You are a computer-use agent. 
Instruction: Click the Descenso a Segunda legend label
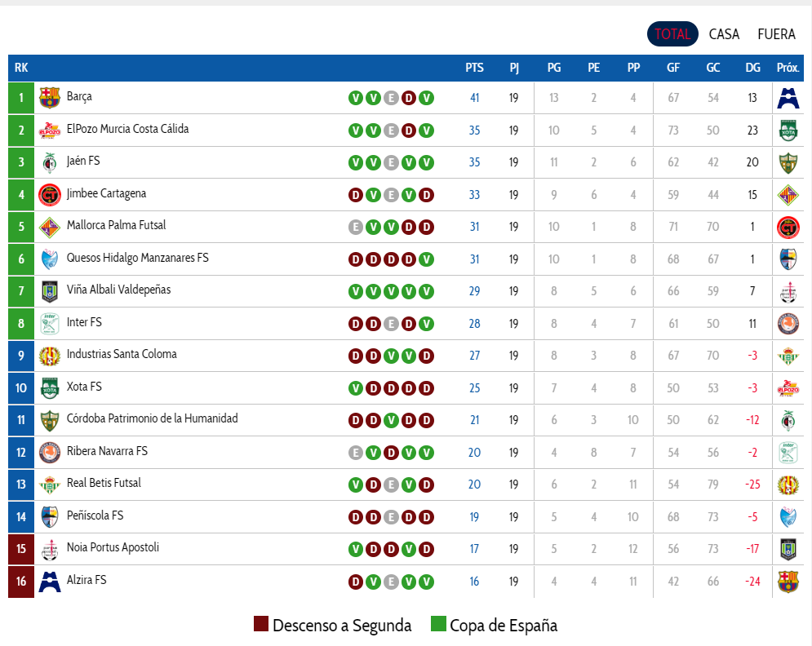[342, 626]
